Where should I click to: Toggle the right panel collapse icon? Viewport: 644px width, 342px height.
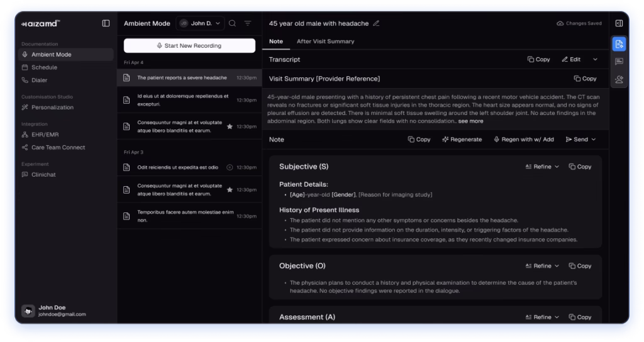[619, 23]
